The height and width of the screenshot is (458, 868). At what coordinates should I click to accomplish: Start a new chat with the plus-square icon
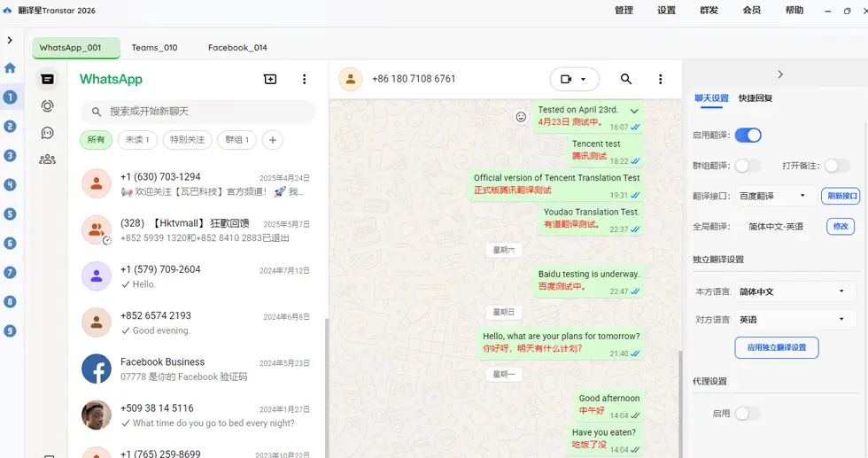click(270, 79)
